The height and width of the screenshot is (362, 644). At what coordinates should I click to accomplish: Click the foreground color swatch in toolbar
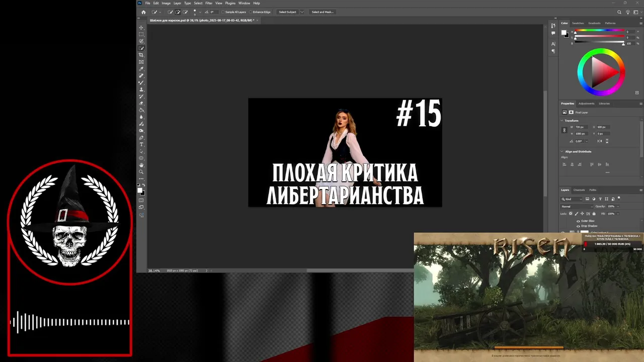140,190
